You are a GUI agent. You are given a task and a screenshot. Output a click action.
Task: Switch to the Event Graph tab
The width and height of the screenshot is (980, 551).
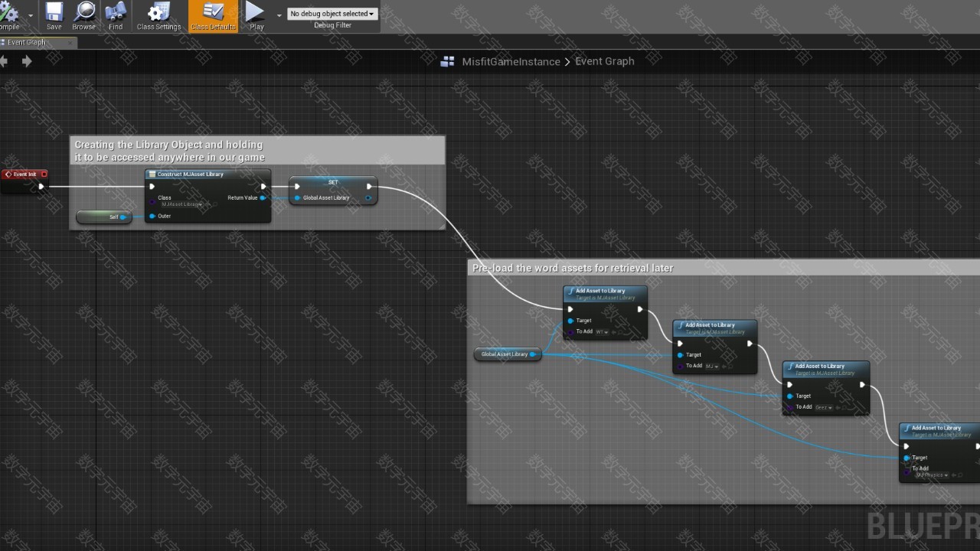(28, 43)
